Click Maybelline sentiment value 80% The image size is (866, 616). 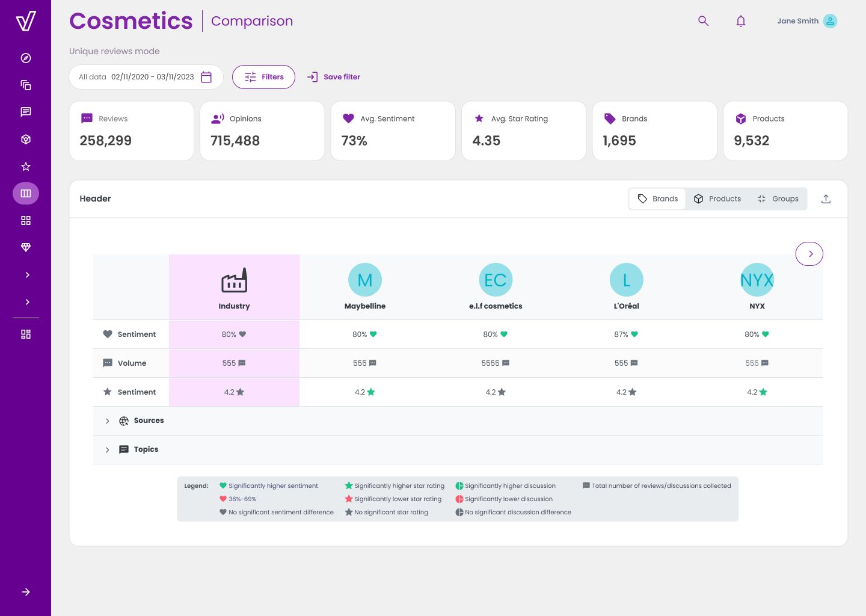pyautogui.click(x=364, y=334)
